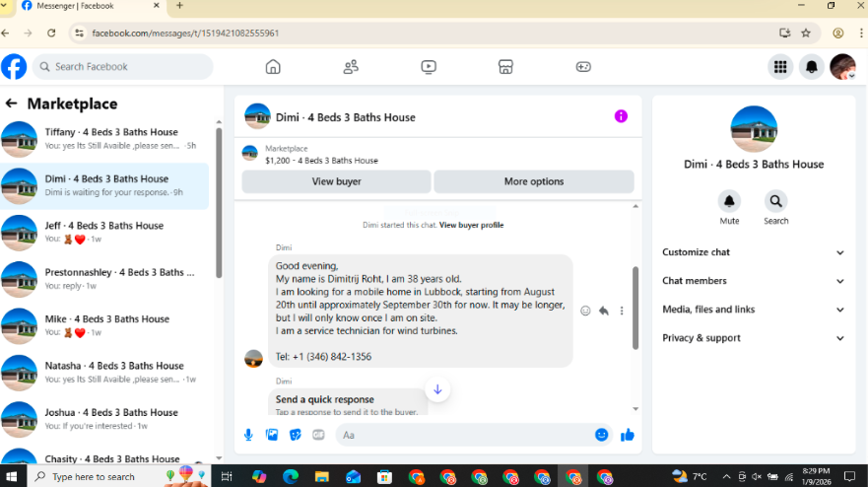Screen dimensions: 868x487
Task: Open the Watch video icon
Action: click(x=428, y=67)
